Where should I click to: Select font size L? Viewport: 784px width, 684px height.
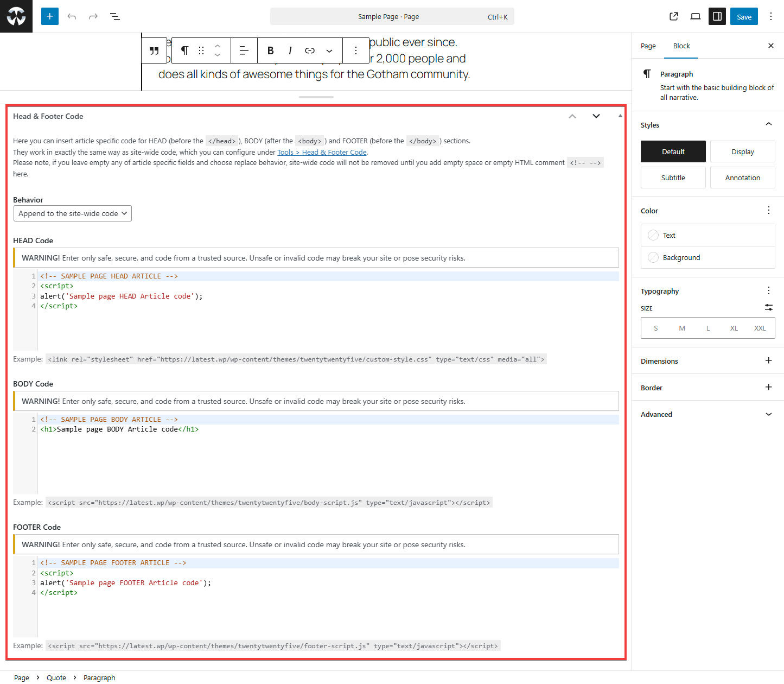pos(708,328)
